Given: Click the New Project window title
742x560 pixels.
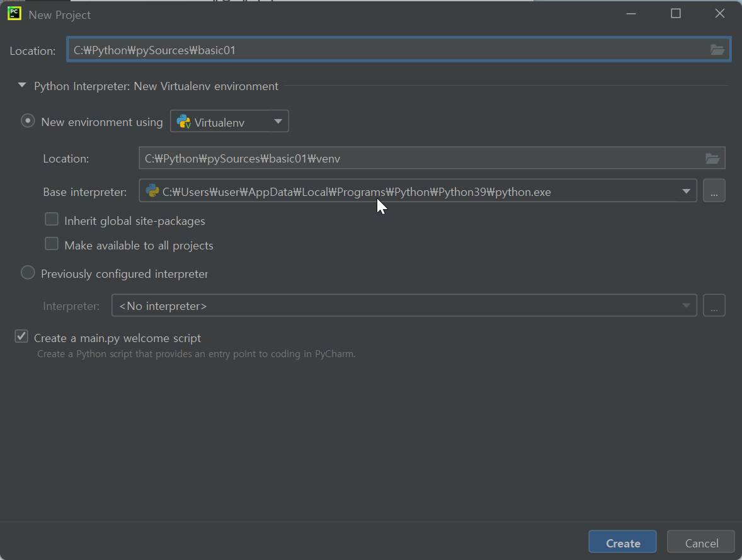Looking at the screenshot, I should point(60,15).
